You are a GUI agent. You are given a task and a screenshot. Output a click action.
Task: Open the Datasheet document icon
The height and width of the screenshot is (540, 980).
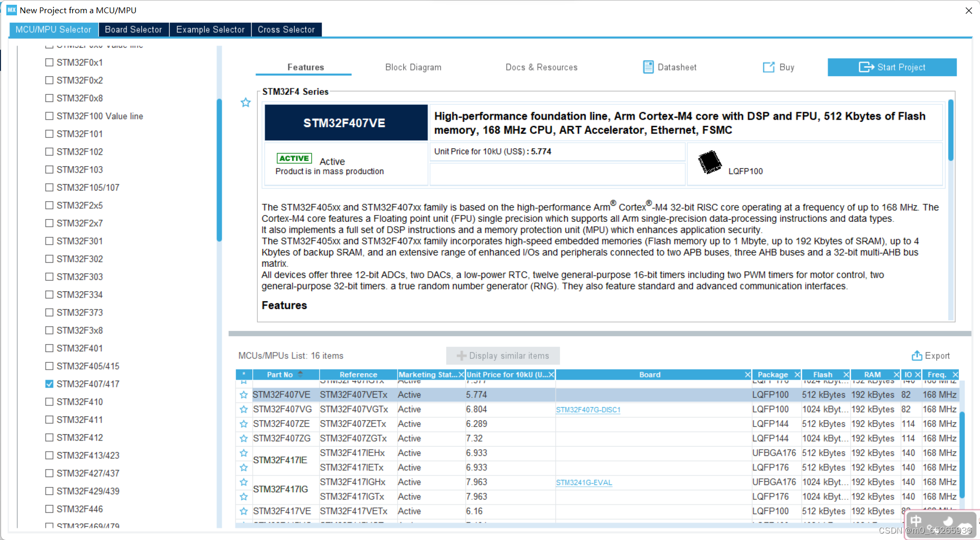click(x=648, y=67)
